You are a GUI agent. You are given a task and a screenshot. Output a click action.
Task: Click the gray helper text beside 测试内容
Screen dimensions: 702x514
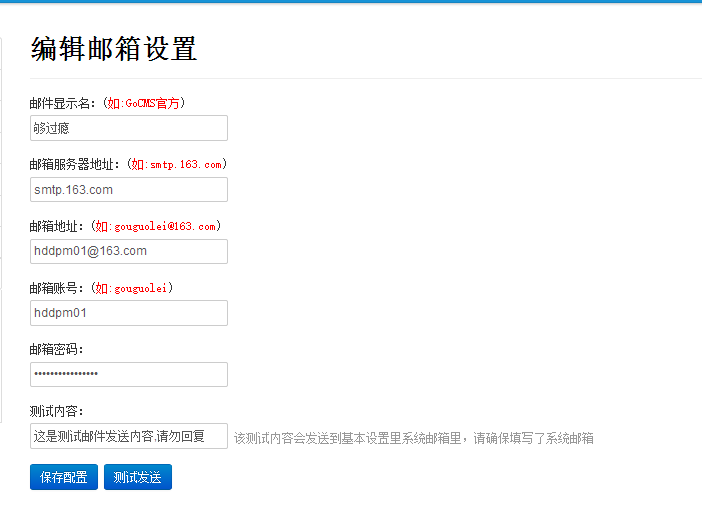413,438
